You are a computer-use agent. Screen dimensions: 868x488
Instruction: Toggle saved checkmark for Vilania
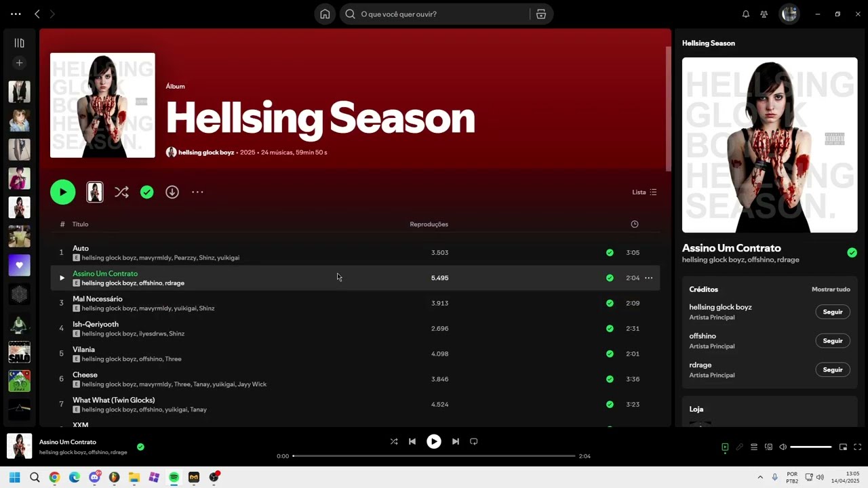(610, 354)
